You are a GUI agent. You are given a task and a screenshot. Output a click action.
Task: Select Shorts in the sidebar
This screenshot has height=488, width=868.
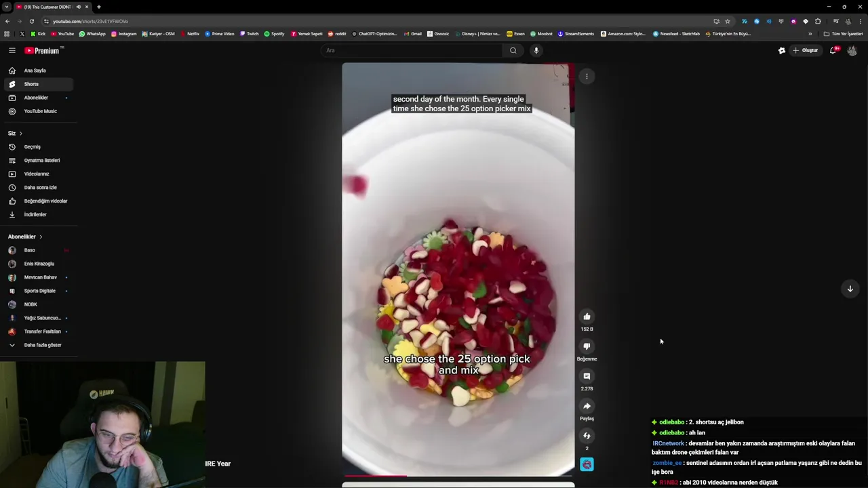38,84
